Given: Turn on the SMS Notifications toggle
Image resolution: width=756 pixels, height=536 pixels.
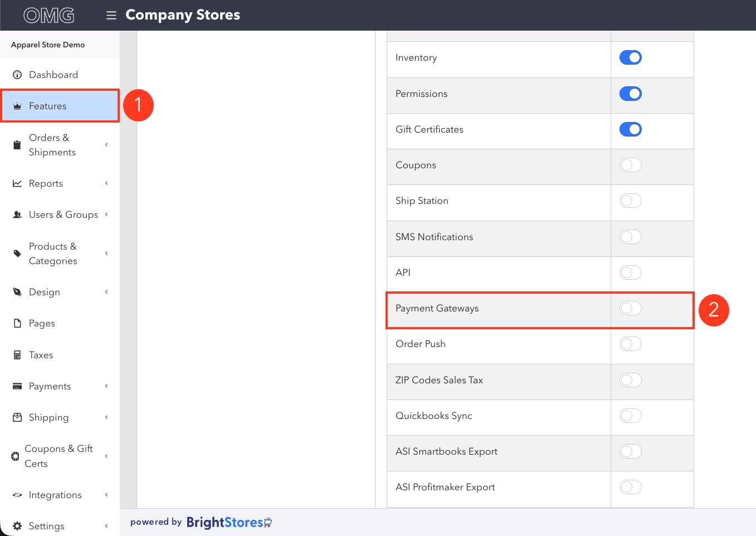Looking at the screenshot, I should click(x=631, y=237).
